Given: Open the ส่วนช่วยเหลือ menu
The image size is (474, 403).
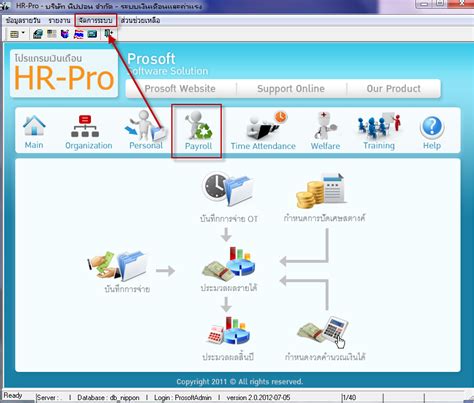Looking at the screenshot, I should pos(140,20).
